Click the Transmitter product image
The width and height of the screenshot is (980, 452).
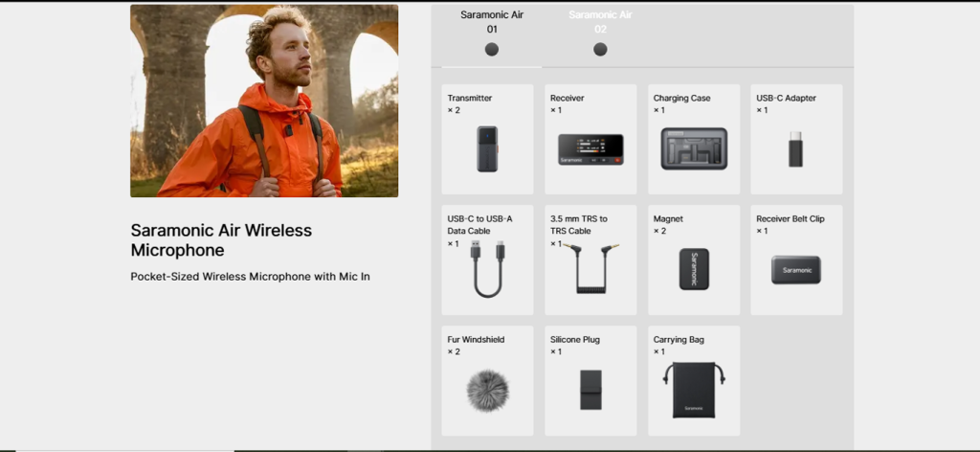(x=487, y=148)
